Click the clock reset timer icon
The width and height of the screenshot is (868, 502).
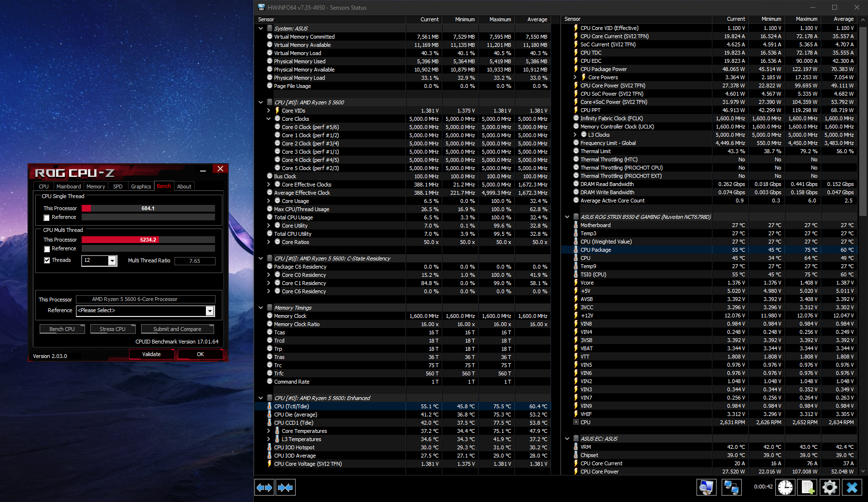point(785,487)
